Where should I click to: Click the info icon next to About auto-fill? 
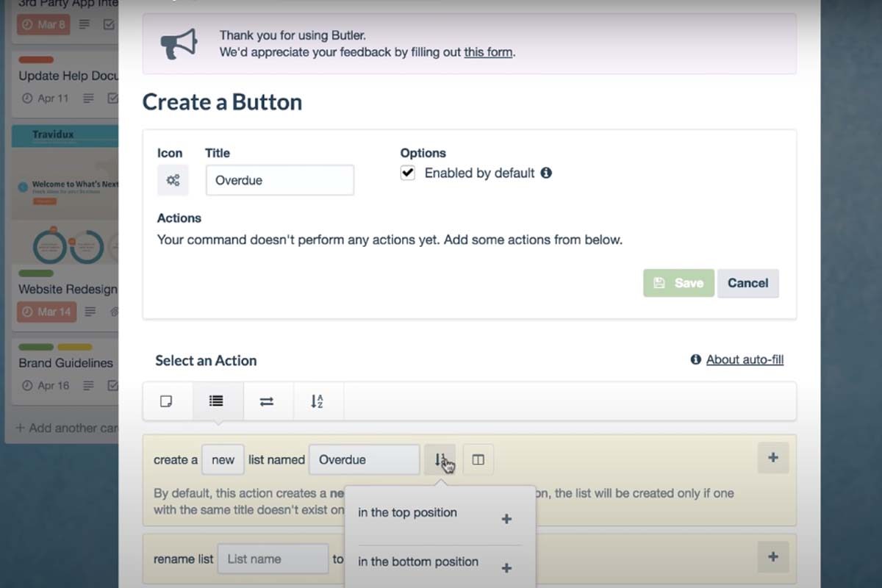point(695,360)
